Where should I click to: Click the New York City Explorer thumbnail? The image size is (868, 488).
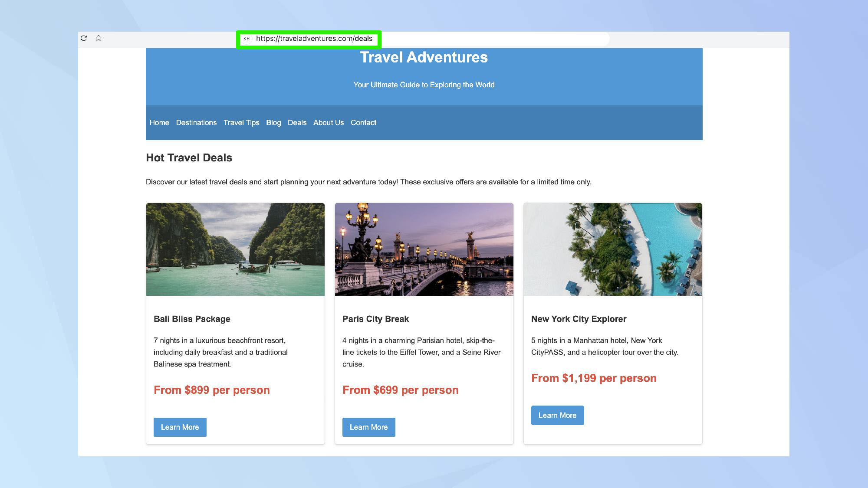(x=612, y=249)
